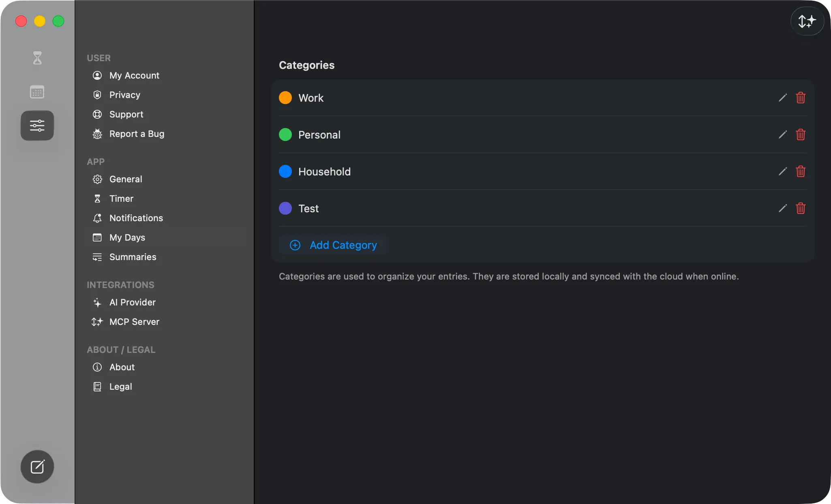
Task: Add a new category
Action: (333, 245)
